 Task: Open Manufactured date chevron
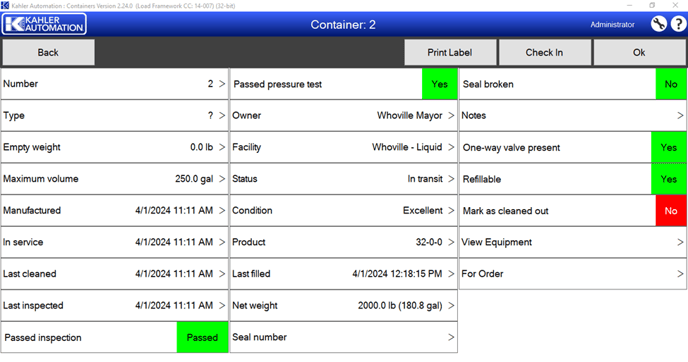[222, 210]
